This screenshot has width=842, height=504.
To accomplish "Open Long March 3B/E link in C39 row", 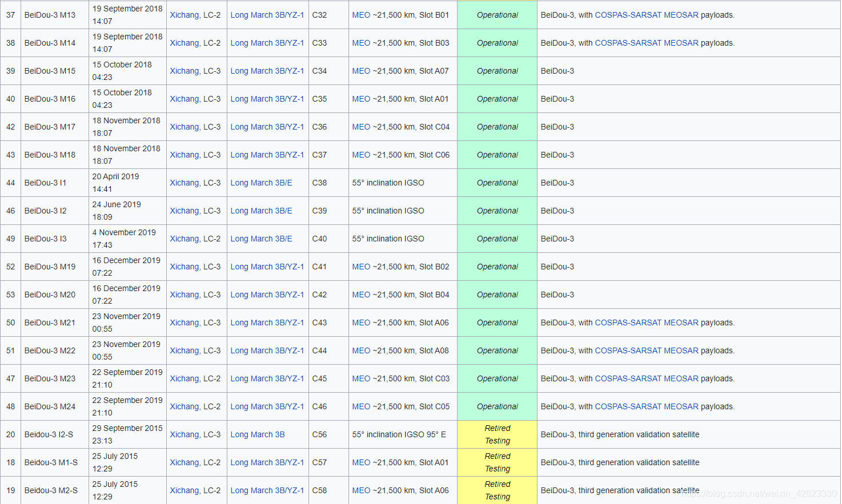I will click(261, 211).
